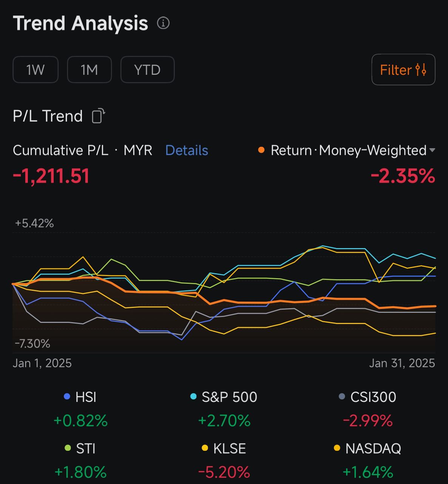Select the YTD time range tab
Viewport: 448px width, 484px height.
tap(147, 70)
